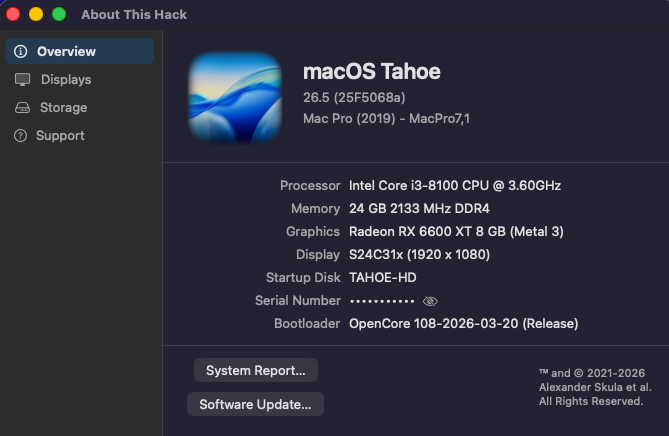Open the Overview tab
Screen dimensions: 669x436
[x=66, y=51]
